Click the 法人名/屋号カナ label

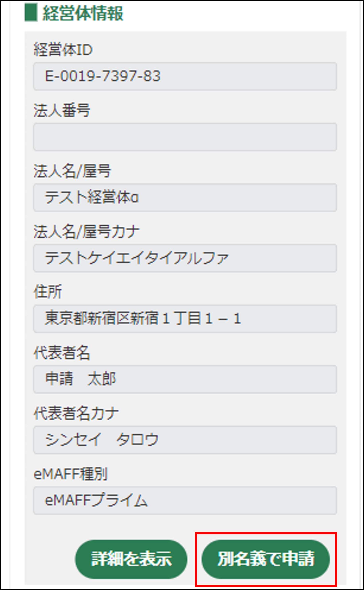86,232
